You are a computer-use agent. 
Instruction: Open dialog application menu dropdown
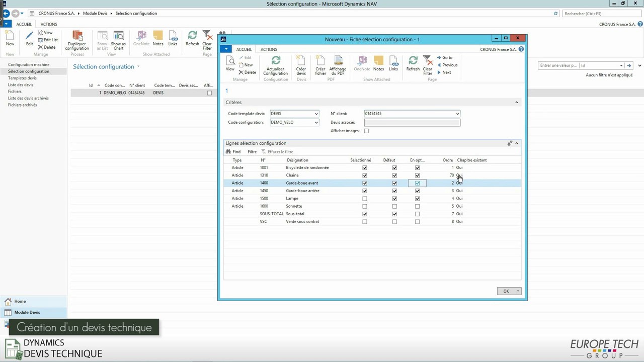226,49
